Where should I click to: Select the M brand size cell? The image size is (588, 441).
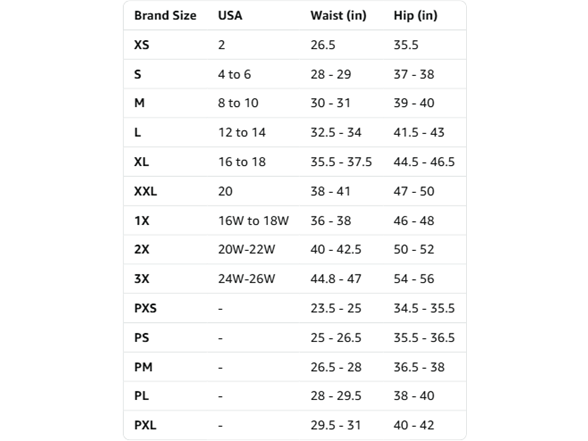coord(139,103)
